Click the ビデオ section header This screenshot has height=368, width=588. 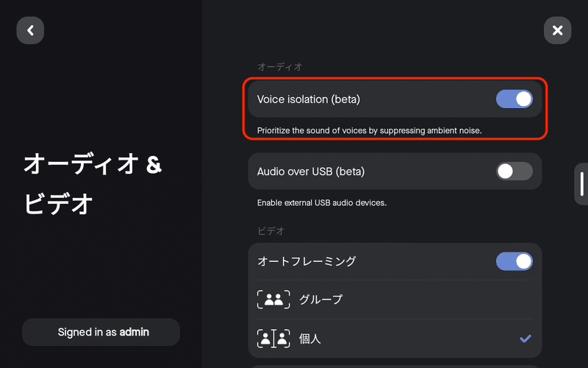pos(270,230)
